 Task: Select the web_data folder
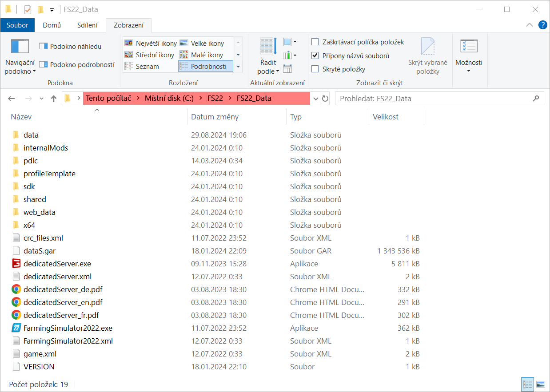tap(40, 212)
